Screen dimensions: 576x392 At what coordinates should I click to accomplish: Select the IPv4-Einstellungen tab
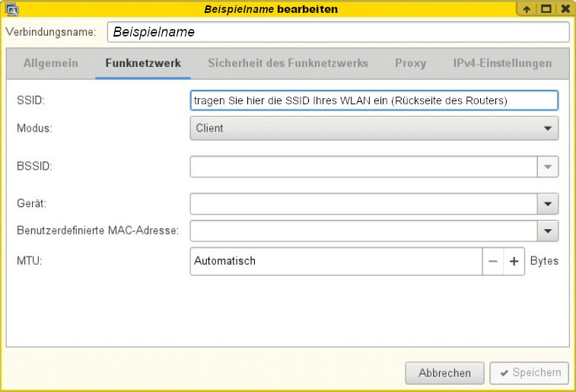click(x=502, y=63)
